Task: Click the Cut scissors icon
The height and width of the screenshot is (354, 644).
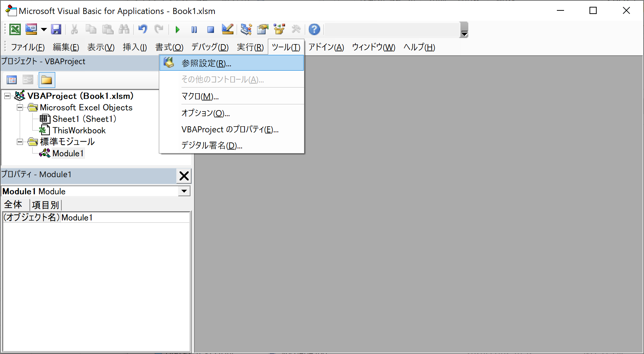Action: point(75,29)
